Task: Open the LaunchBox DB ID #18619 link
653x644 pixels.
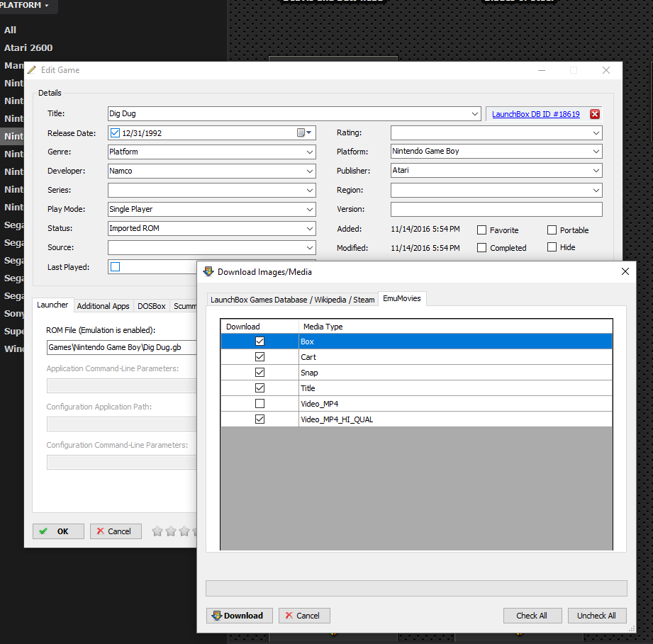Action: click(535, 114)
